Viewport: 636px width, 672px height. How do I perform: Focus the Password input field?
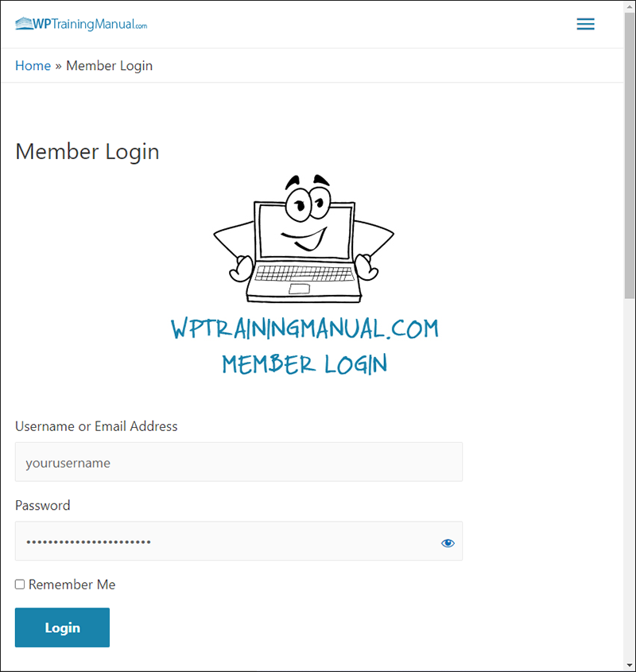[238, 541]
